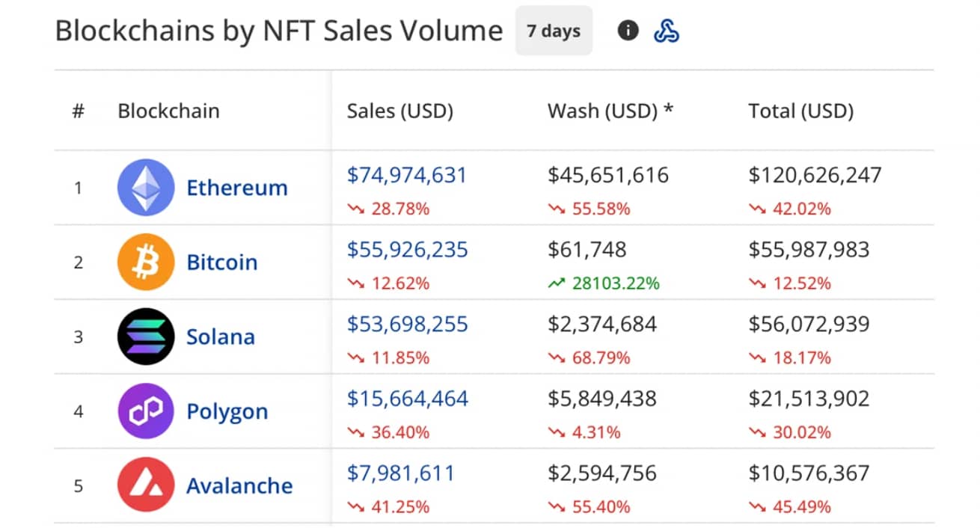Click Ethereum total value $120,626,247
Screen dimensions: 980x528
(815, 175)
